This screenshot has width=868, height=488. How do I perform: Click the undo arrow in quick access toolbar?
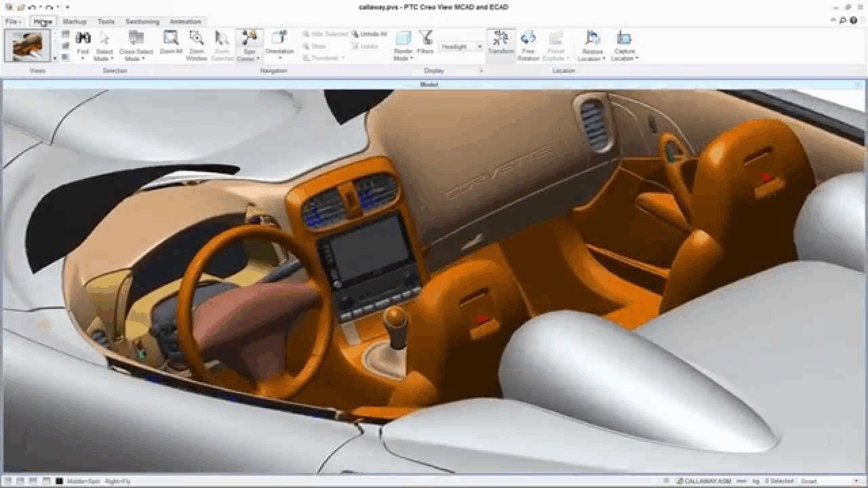click(x=32, y=7)
